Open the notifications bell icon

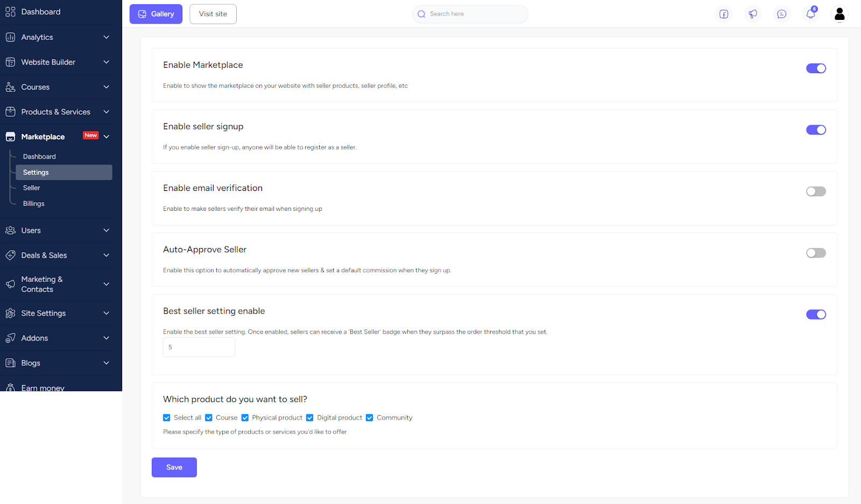tap(811, 14)
